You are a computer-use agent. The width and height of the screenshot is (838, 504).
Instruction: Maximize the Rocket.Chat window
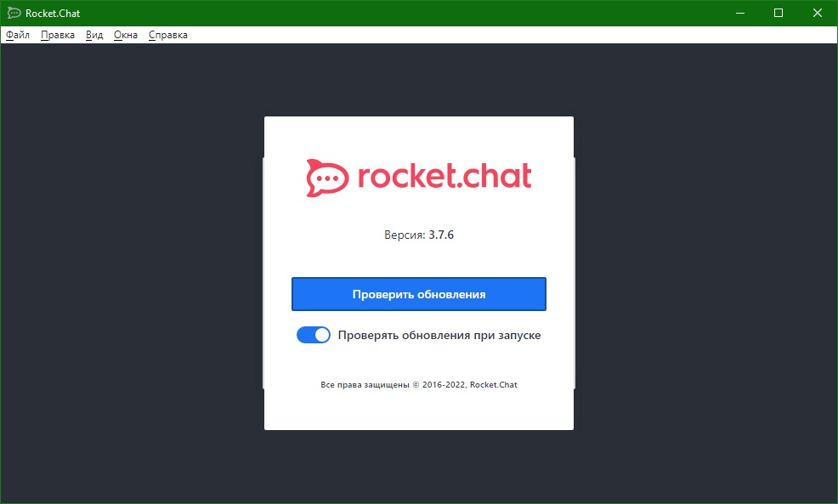pyautogui.click(x=779, y=13)
